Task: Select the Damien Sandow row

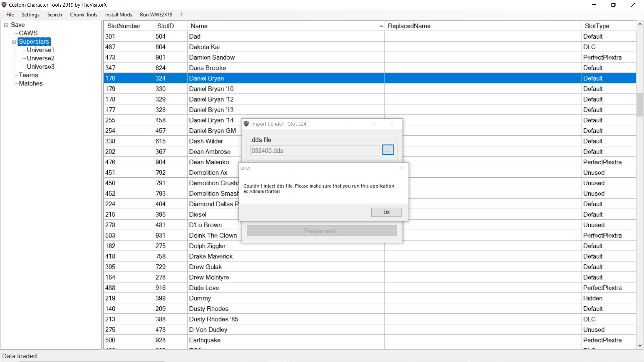Action: tap(370, 57)
